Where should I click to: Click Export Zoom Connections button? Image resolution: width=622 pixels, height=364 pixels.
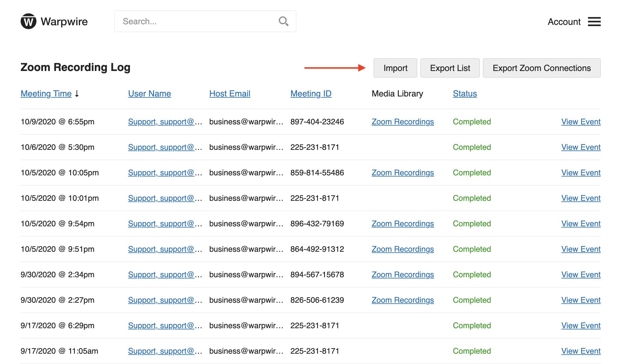pyautogui.click(x=542, y=68)
